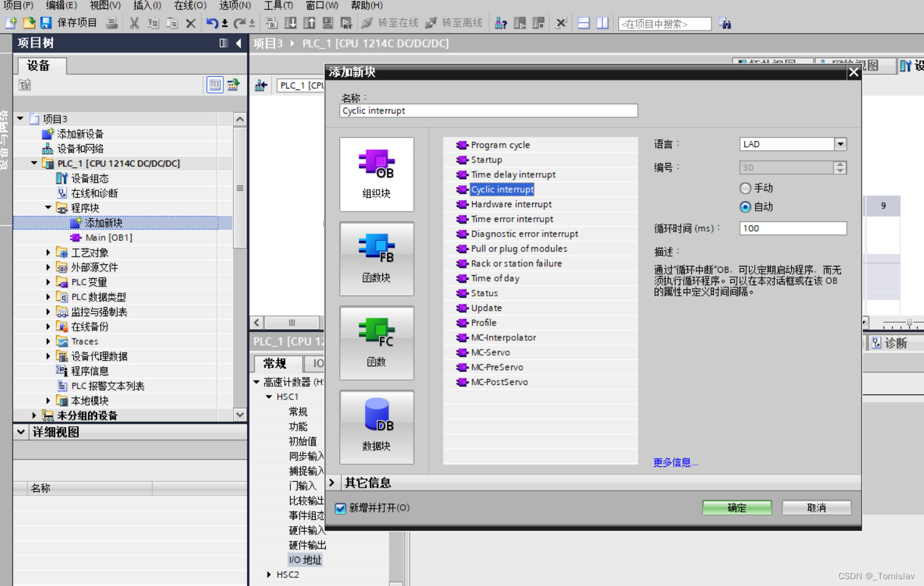The width and height of the screenshot is (924, 586).
Task: Collapse the project tree panel arrow
Action: [239, 43]
